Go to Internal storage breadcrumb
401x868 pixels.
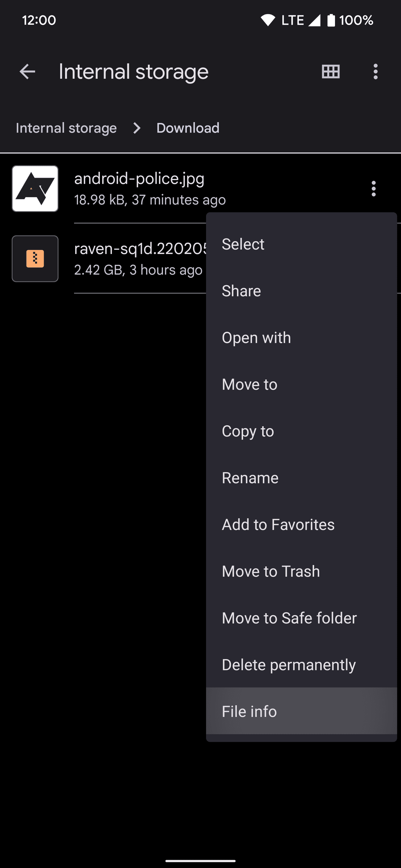click(66, 128)
